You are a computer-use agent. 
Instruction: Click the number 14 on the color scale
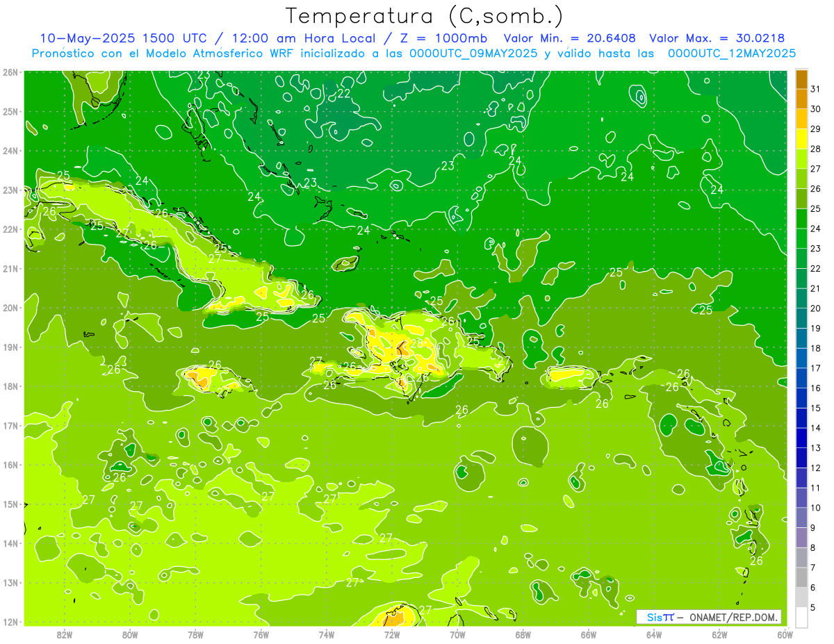pyautogui.click(x=816, y=428)
